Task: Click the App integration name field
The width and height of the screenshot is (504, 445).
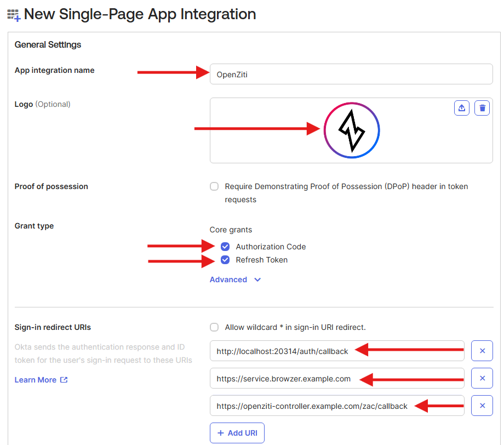Action: [x=351, y=74]
